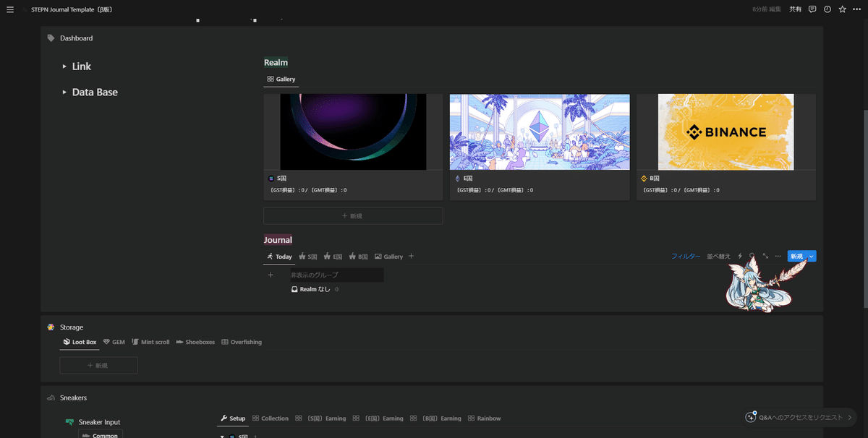868x438 pixels.
Task: Click the E国 card Ethereum icon
Action: pos(457,178)
